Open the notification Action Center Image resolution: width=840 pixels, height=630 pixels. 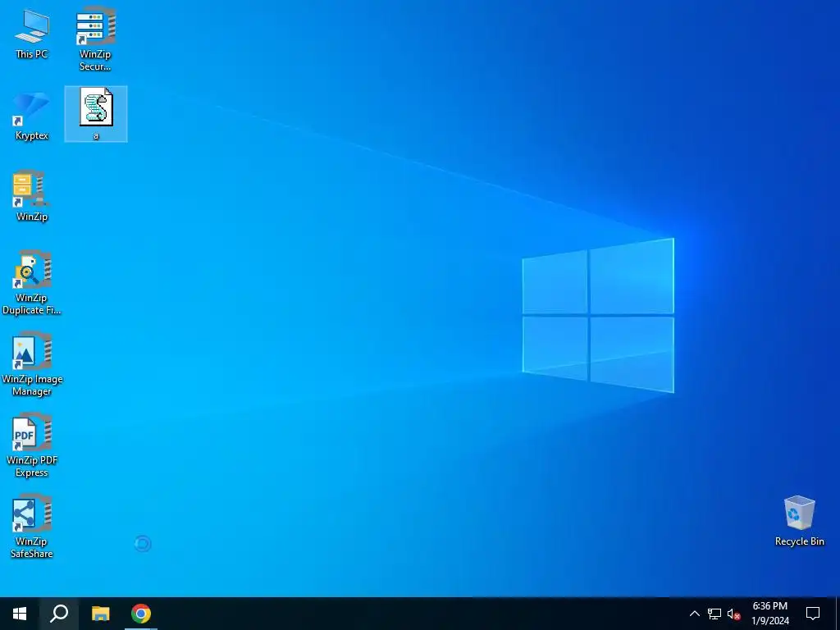coord(813,614)
